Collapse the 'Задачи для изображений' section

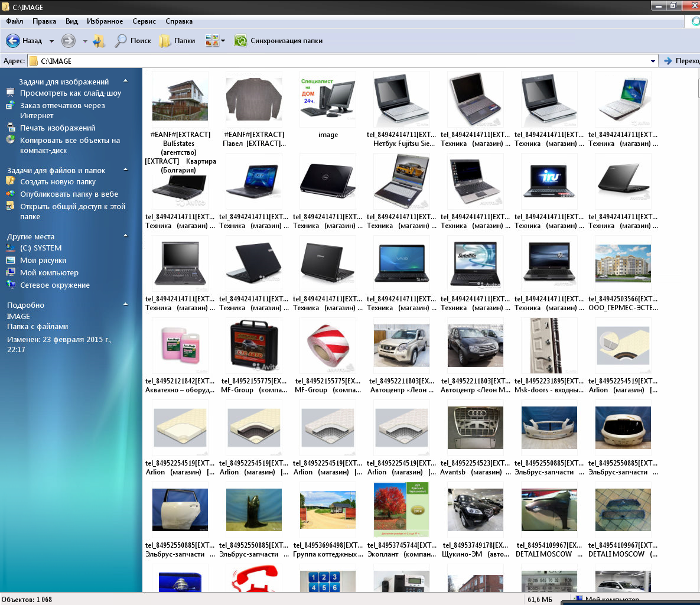(125, 81)
